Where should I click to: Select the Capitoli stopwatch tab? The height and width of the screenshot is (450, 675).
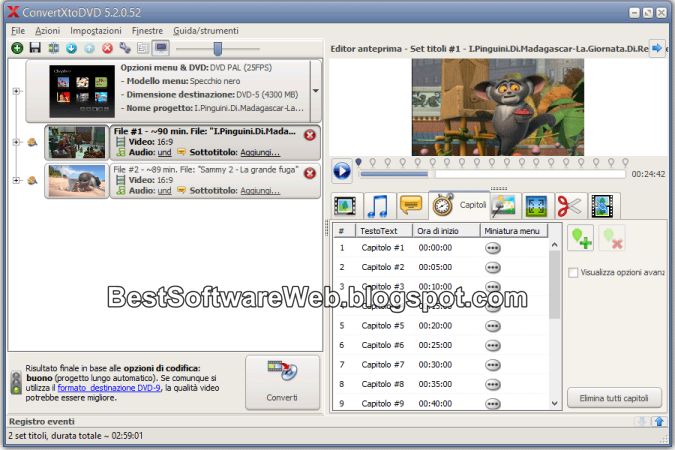point(460,205)
